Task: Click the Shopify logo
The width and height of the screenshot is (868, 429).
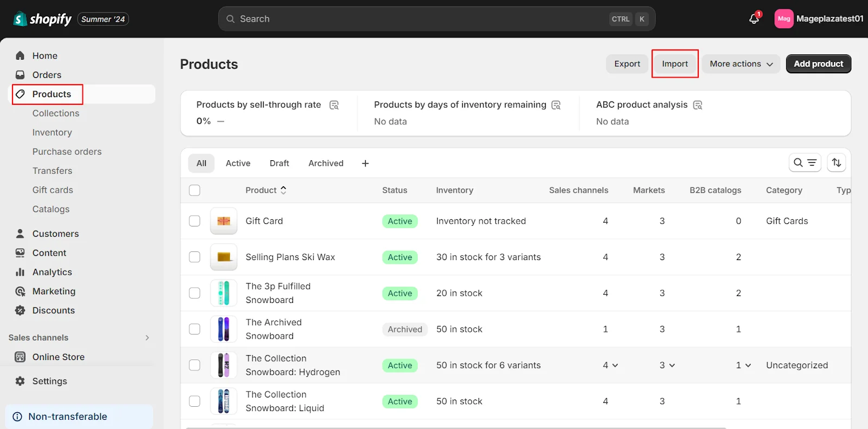Action: point(42,19)
